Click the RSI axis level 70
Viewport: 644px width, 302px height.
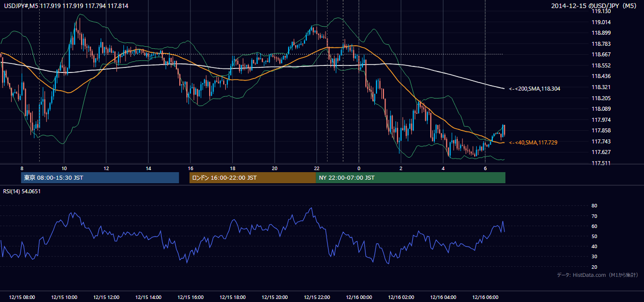(594, 216)
